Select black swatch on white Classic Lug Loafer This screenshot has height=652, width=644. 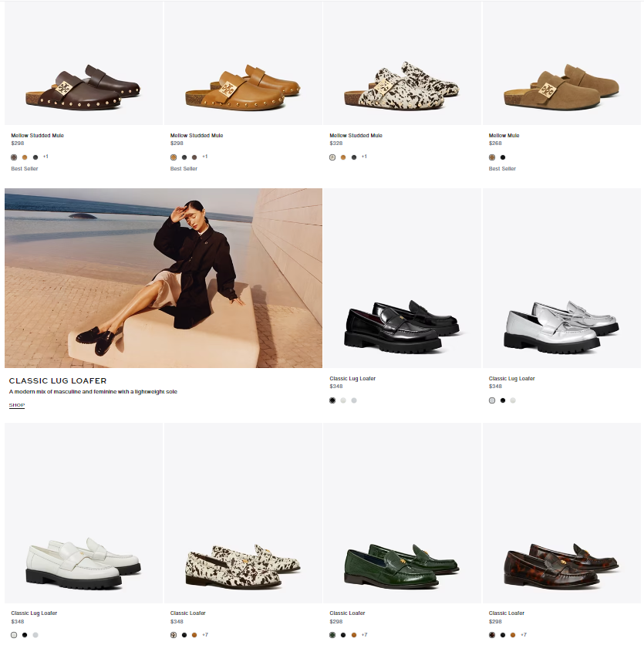[x=25, y=635]
